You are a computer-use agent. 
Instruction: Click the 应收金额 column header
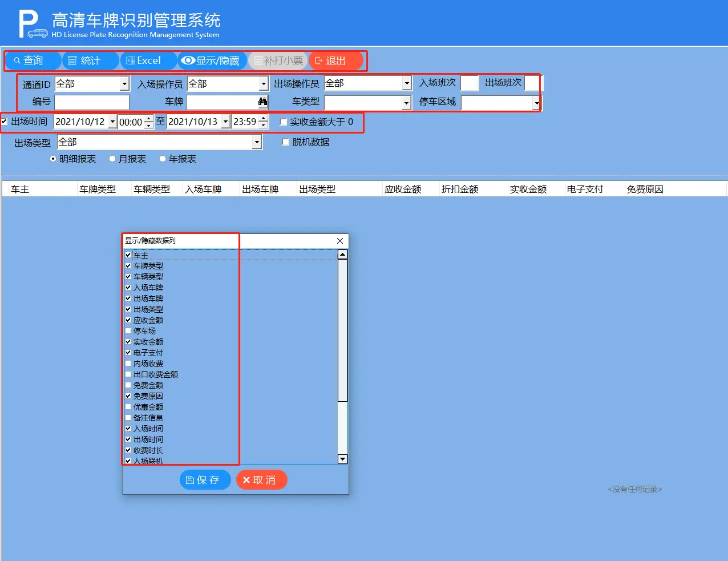pyautogui.click(x=403, y=189)
